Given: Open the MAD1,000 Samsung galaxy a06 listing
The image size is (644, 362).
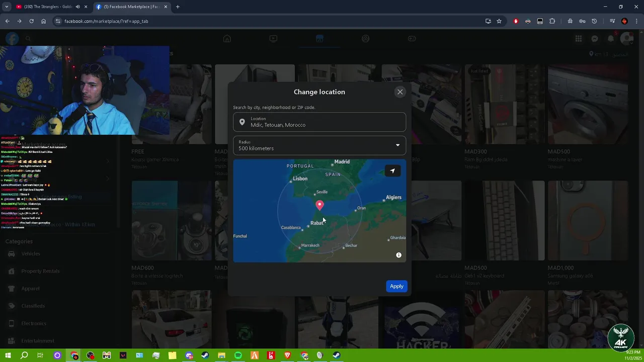Looking at the screenshot, I should click(588, 233).
